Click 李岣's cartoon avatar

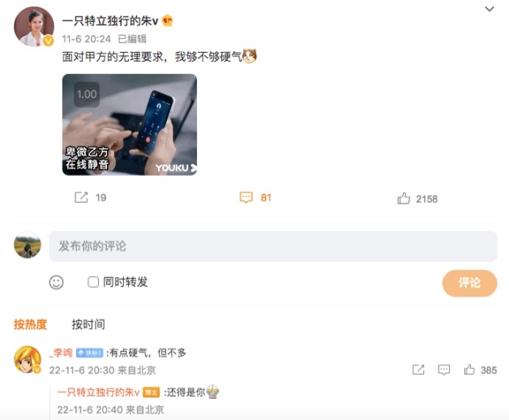click(x=28, y=359)
